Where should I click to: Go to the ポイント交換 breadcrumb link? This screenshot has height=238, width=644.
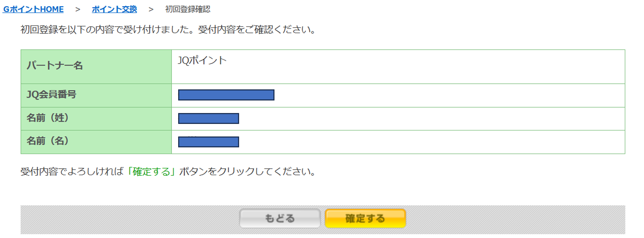tap(114, 9)
